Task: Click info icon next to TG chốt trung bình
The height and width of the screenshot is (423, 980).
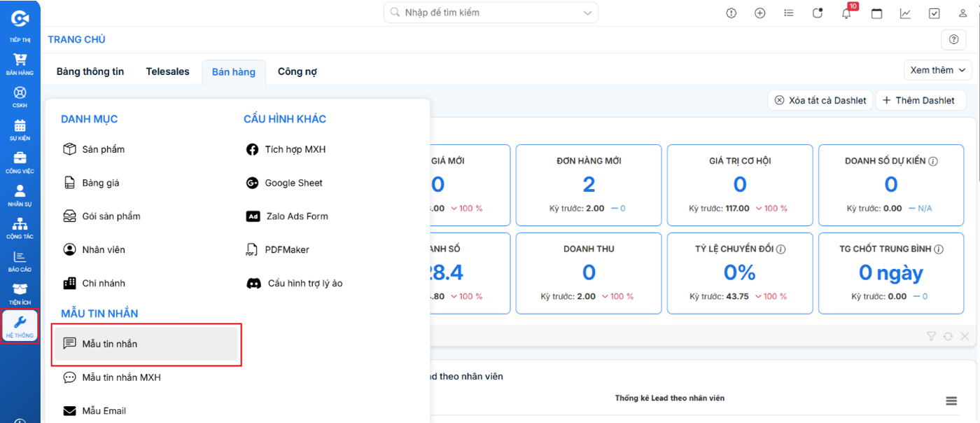Action: (939, 249)
